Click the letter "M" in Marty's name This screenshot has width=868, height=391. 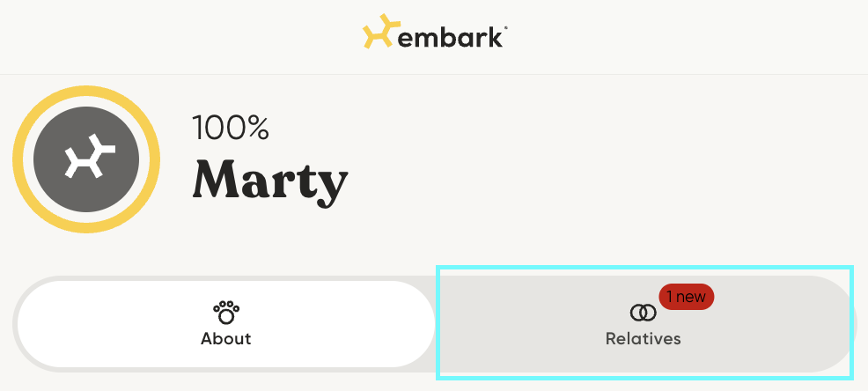click(x=218, y=181)
